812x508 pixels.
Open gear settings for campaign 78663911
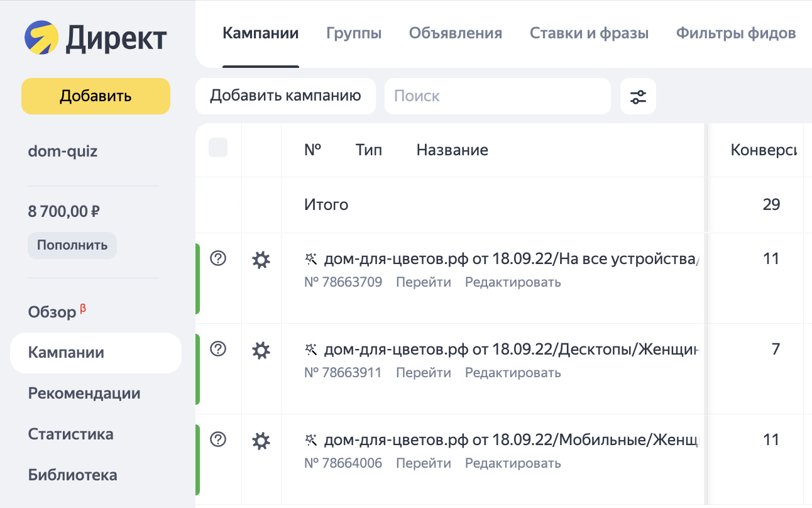click(261, 350)
